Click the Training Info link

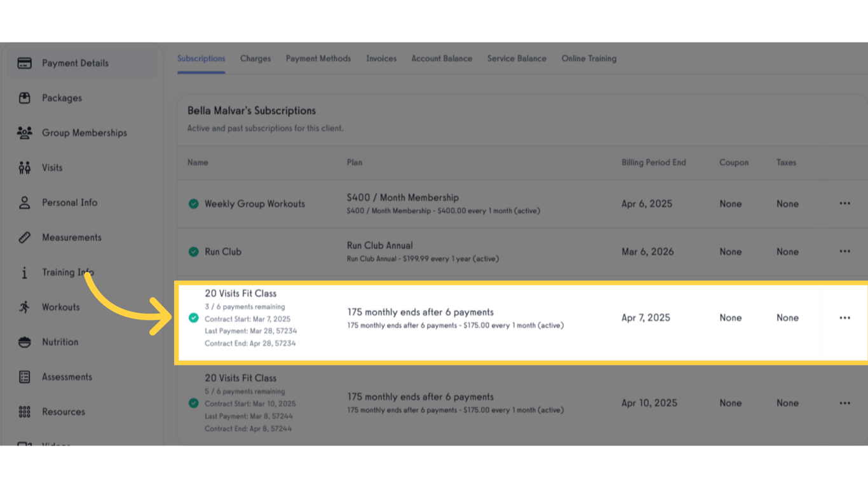click(x=65, y=272)
